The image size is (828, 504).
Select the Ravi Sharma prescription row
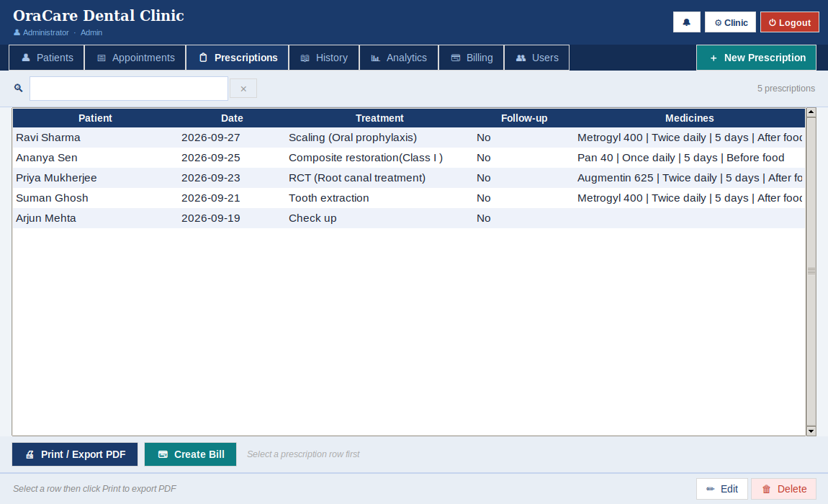(409, 138)
